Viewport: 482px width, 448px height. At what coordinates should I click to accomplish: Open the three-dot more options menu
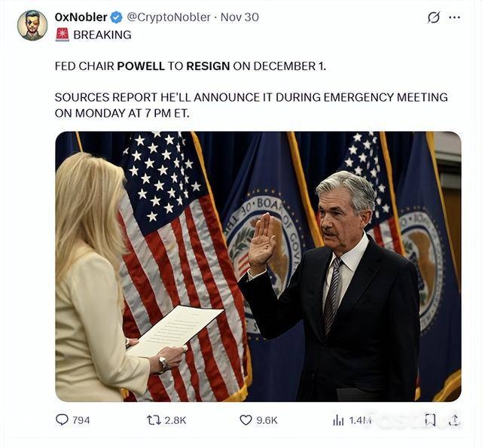455,17
